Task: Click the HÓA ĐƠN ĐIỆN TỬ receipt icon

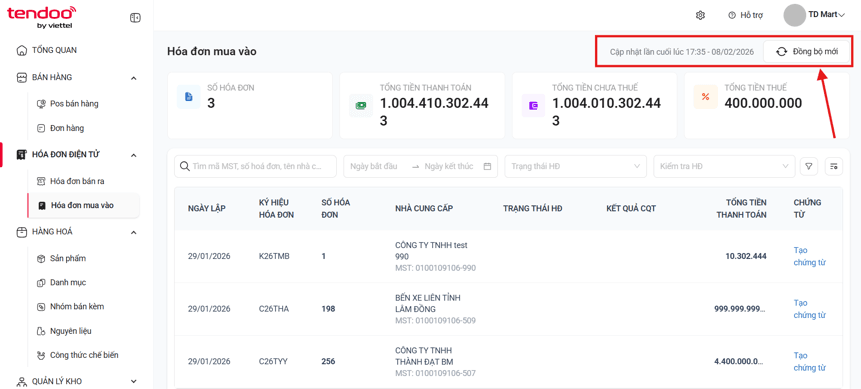Action: click(x=21, y=155)
